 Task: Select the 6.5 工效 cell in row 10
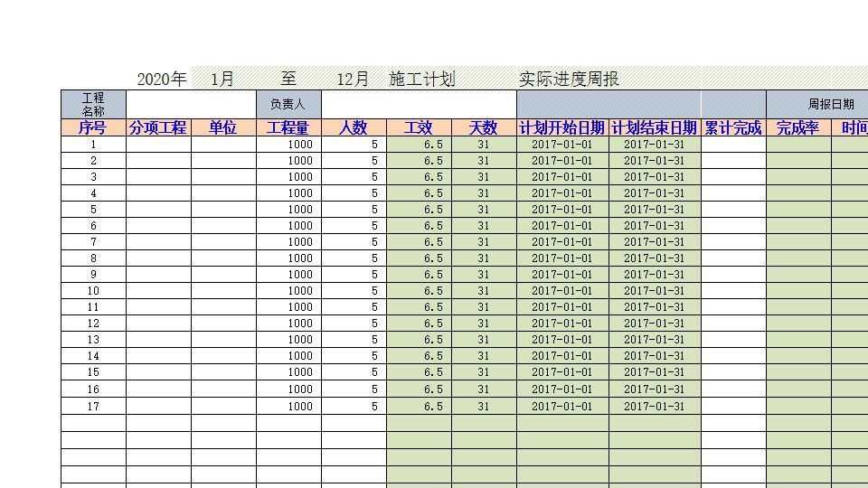419,290
